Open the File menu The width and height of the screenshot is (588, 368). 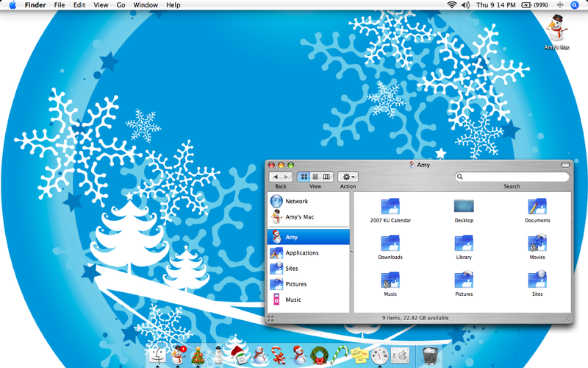tap(60, 5)
